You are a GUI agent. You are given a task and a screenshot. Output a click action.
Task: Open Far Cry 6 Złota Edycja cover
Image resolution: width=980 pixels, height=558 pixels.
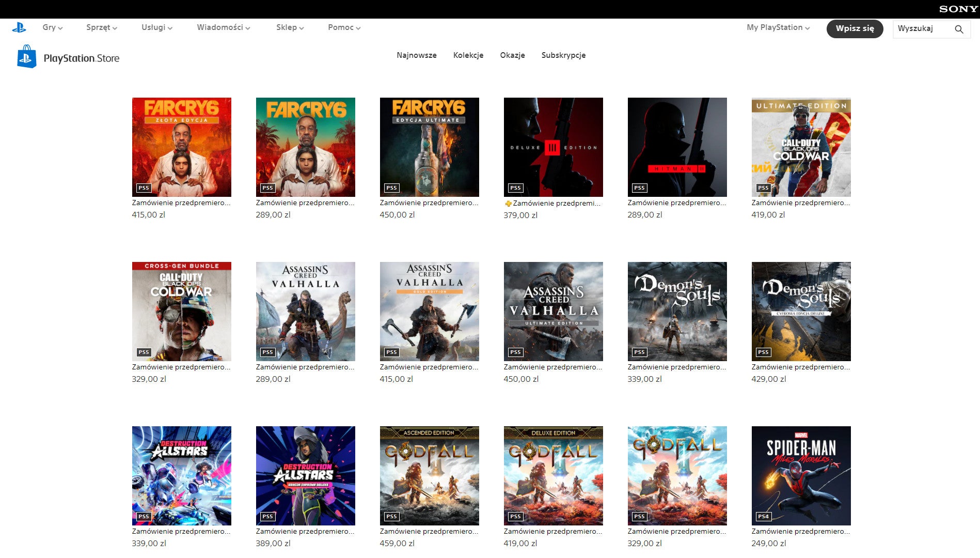click(x=182, y=147)
